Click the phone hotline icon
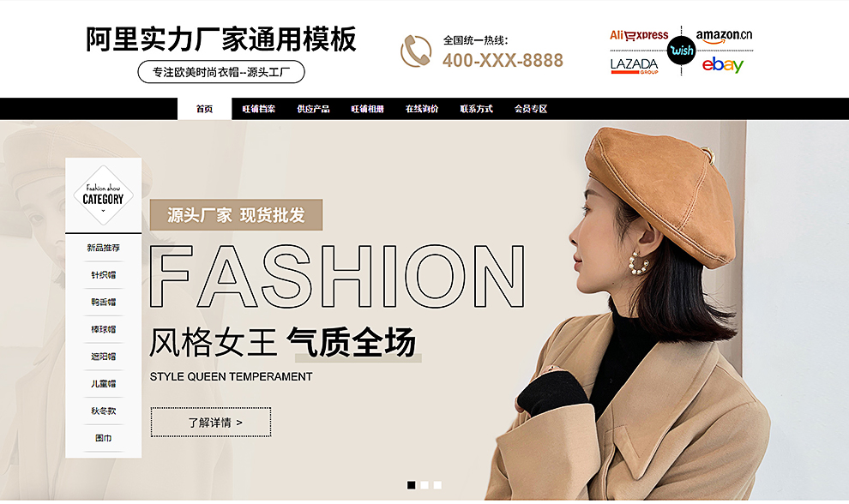The image size is (849, 504). [416, 51]
